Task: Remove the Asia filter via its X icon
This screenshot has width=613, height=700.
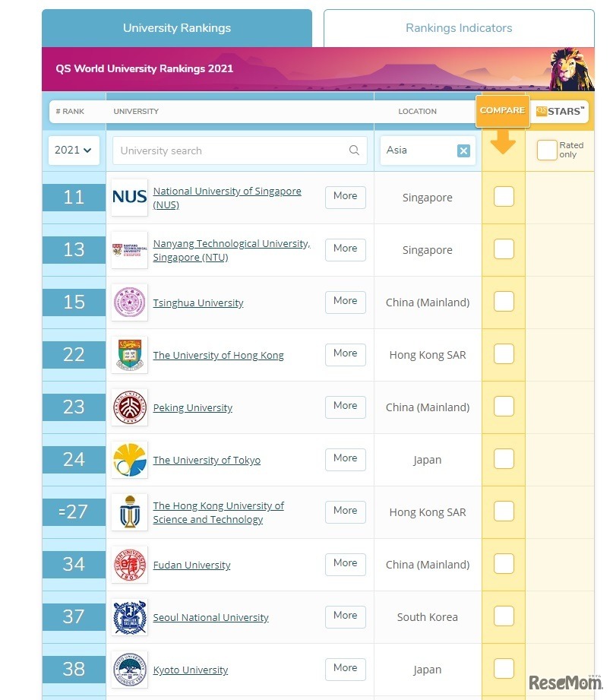Action: point(463,150)
